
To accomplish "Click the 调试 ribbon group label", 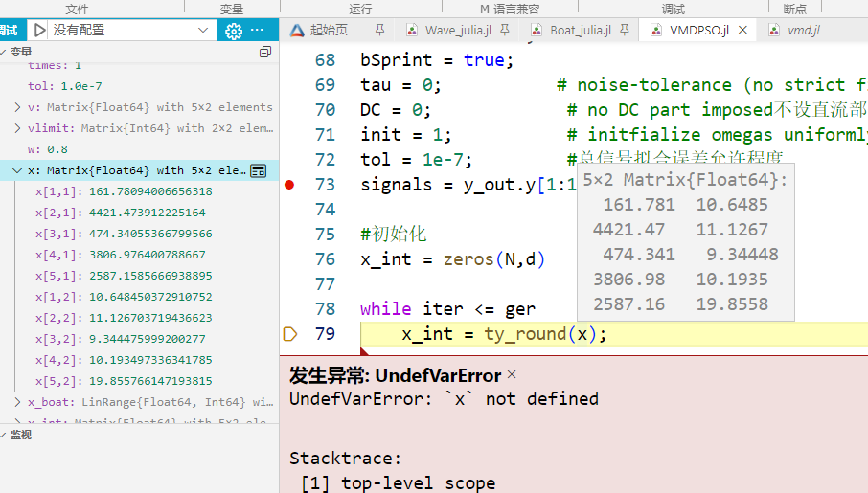I will pos(674,9).
